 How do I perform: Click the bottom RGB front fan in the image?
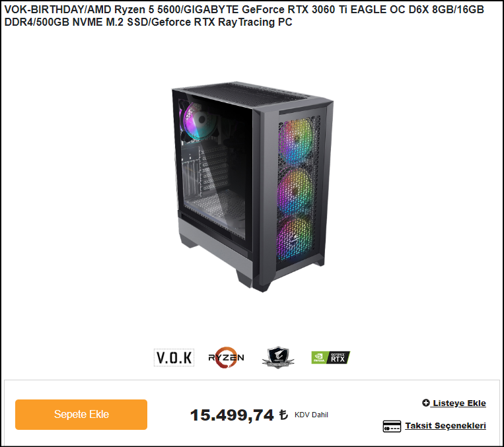[x=295, y=240]
